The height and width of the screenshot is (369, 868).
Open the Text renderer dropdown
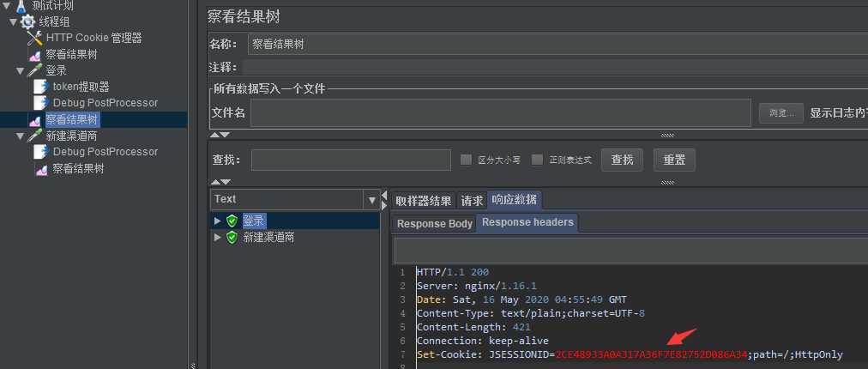(372, 199)
